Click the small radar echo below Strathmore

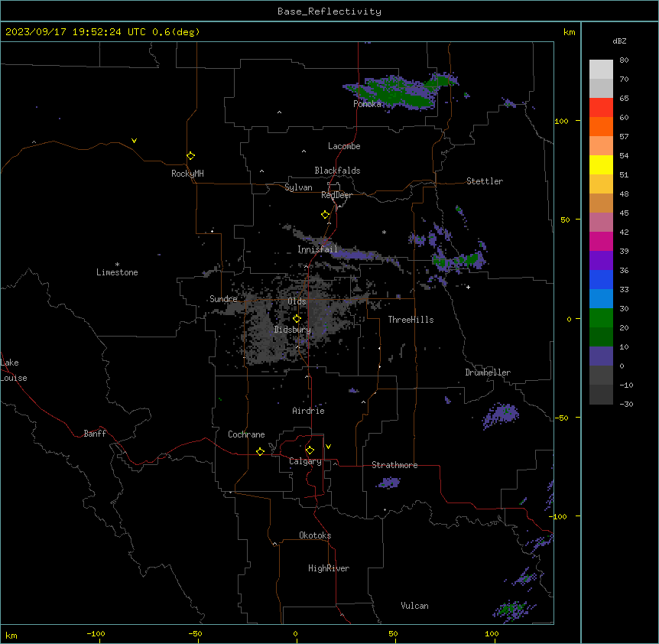tap(389, 483)
